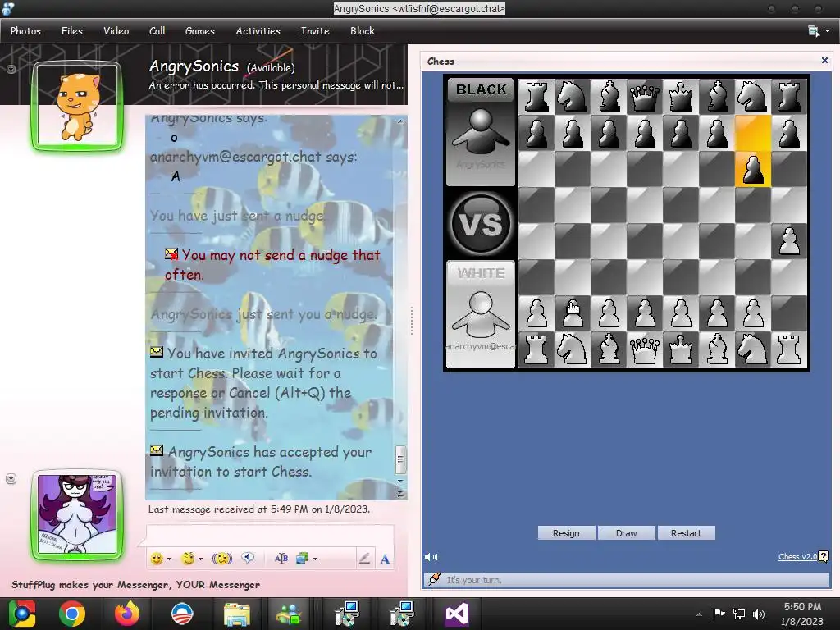The width and height of the screenshot is (840, 630).
Task: Send a nudge with the shaking face icon
Action: tap(221, 559)
